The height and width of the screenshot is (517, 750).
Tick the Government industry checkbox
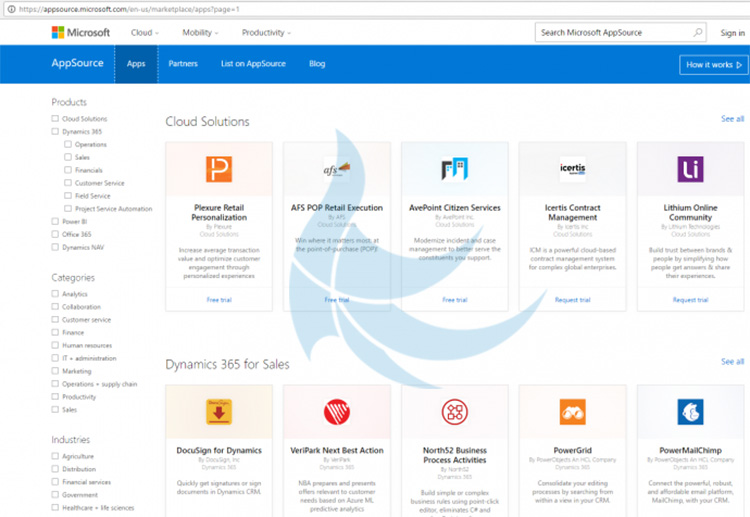pos(55,495)
